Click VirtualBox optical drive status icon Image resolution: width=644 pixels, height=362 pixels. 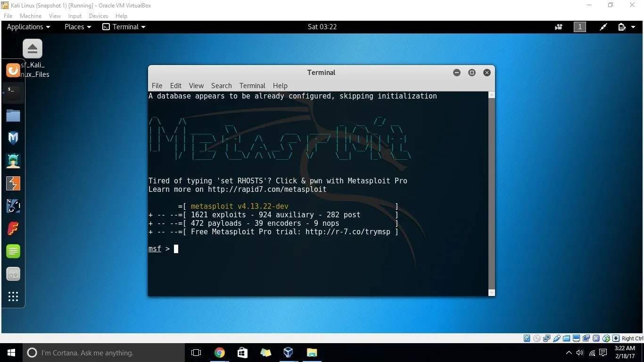(x=537, y=338)
